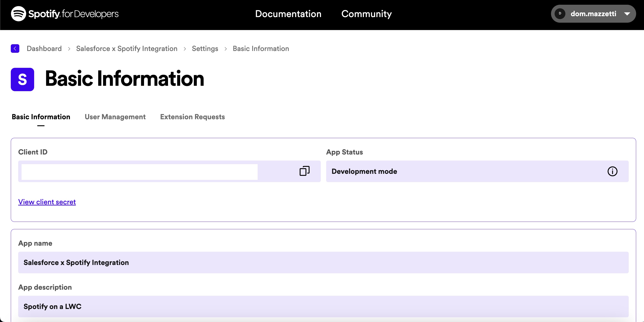Open the Salesforce x Spotify Integration breadcrumb
The width and height of the screenshot is (644, 322).
tap(127, 49)
